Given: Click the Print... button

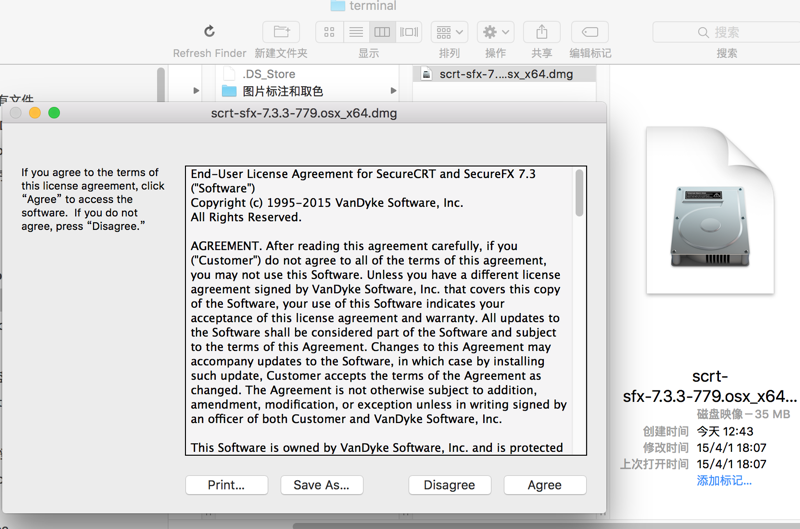Looking at the screenshot, I should 227,485.
